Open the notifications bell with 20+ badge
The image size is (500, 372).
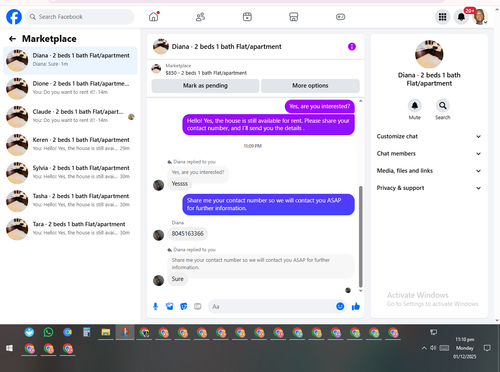[x=461, y=17]
